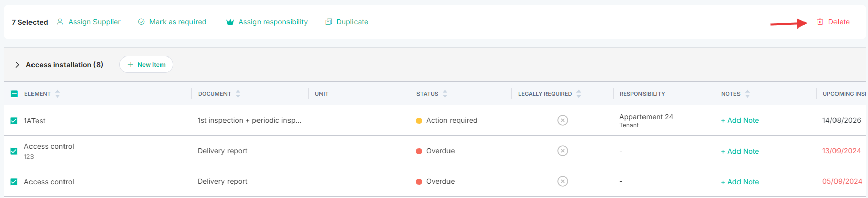Sort by the Status column arrows
868x198 pixels.
[445, 94]
